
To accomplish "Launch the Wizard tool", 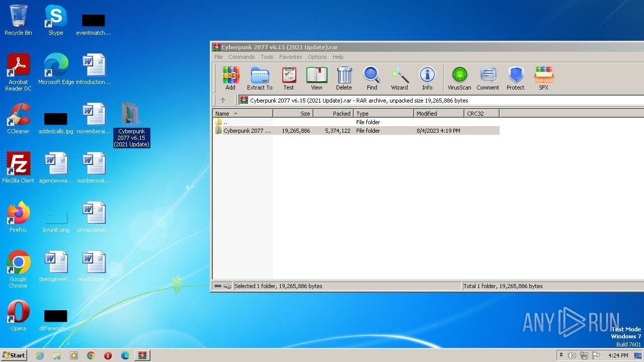I will click(x=399, y=78).
